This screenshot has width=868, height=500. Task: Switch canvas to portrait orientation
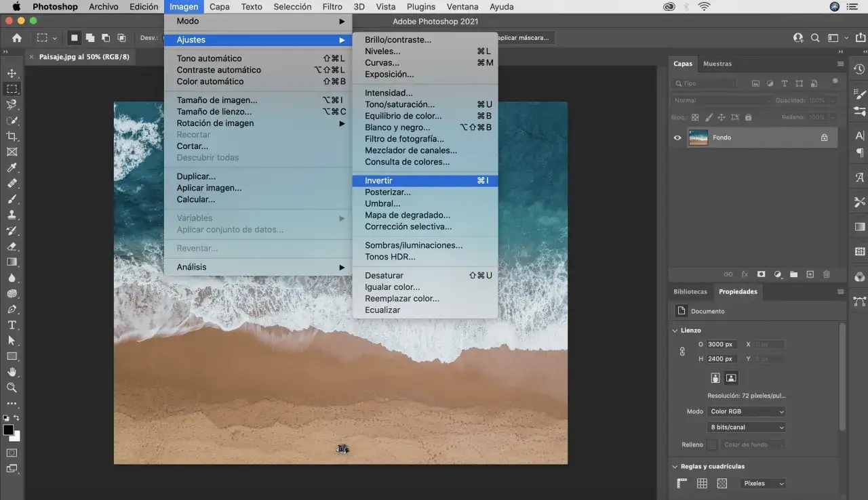715,378
